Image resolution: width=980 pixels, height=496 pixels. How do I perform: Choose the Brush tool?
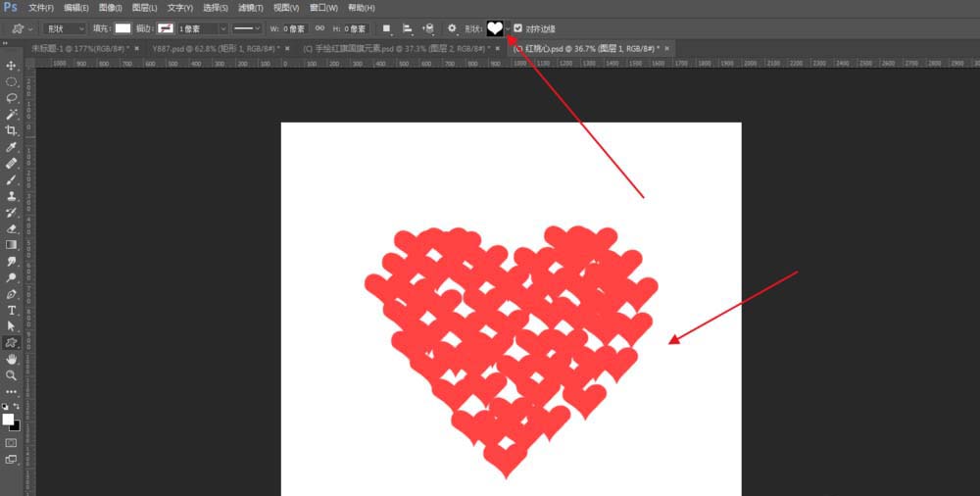tap(12, 179)
